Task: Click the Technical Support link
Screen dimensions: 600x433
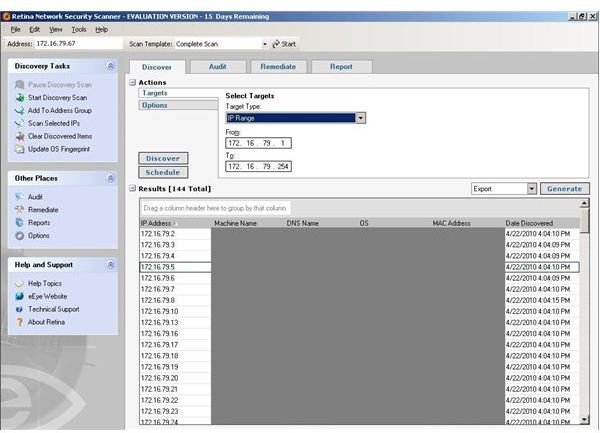Action: pyautogui.click(x=54, y=309)
